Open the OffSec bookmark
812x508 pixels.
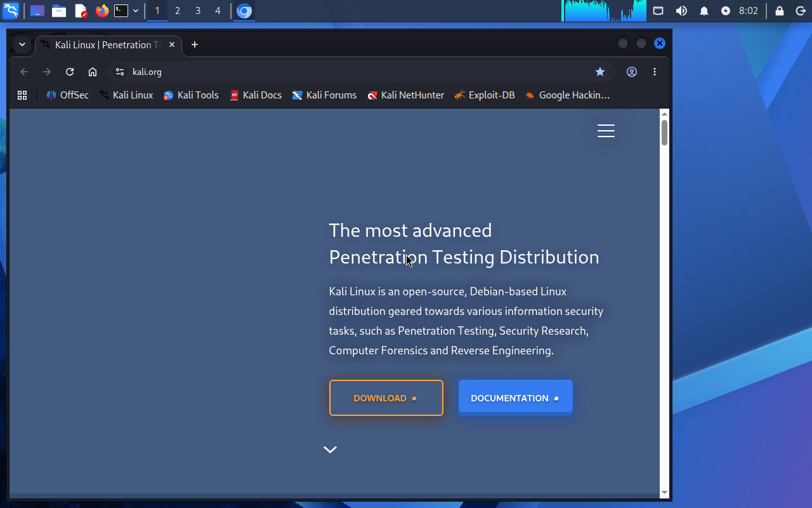point(67,95)
